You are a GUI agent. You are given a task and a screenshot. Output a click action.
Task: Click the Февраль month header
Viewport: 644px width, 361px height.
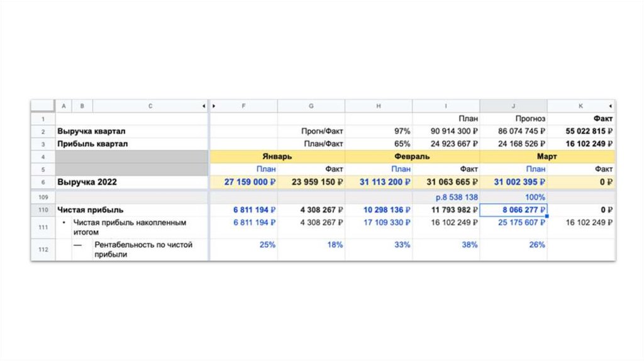point(412,157)
